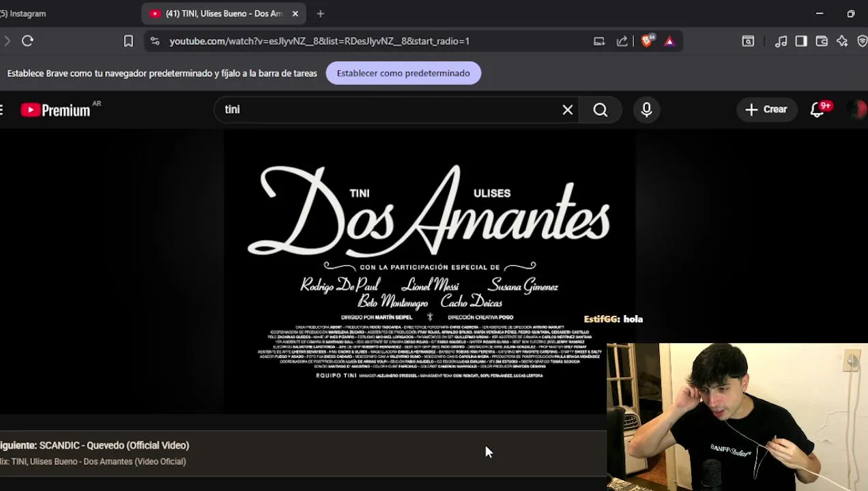Open the Brave playlist music note icon

781,41
